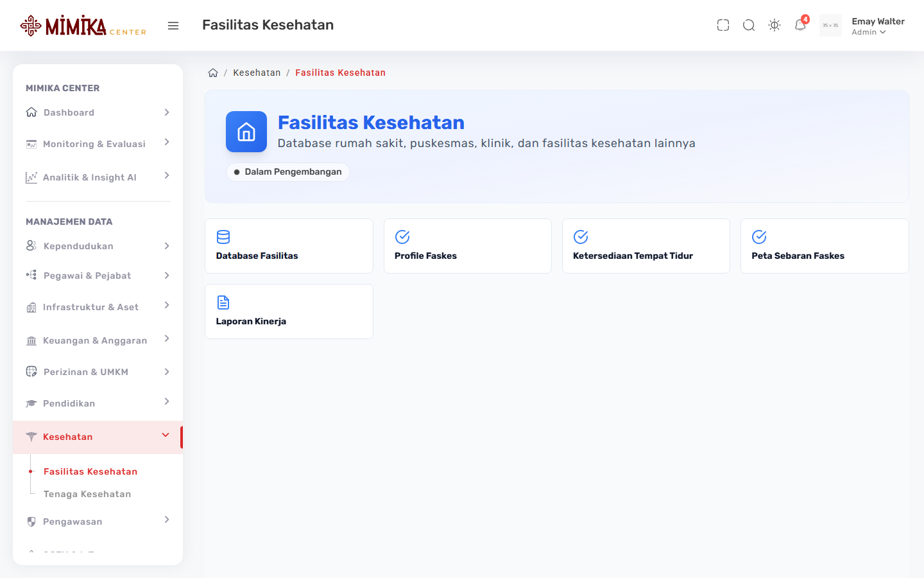
Task: Open Kependudukan sidebar menu
Action: pyautogui.click(x=98, y=246)
